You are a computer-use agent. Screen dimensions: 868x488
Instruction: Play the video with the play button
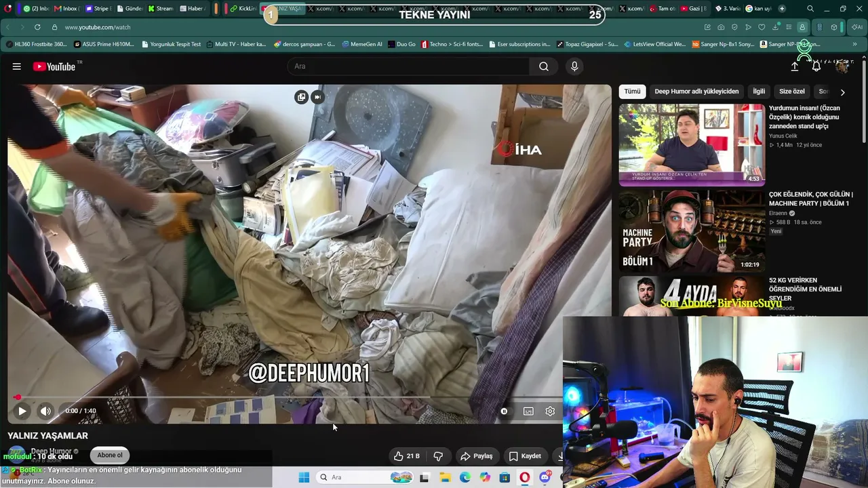coord(22,411)
